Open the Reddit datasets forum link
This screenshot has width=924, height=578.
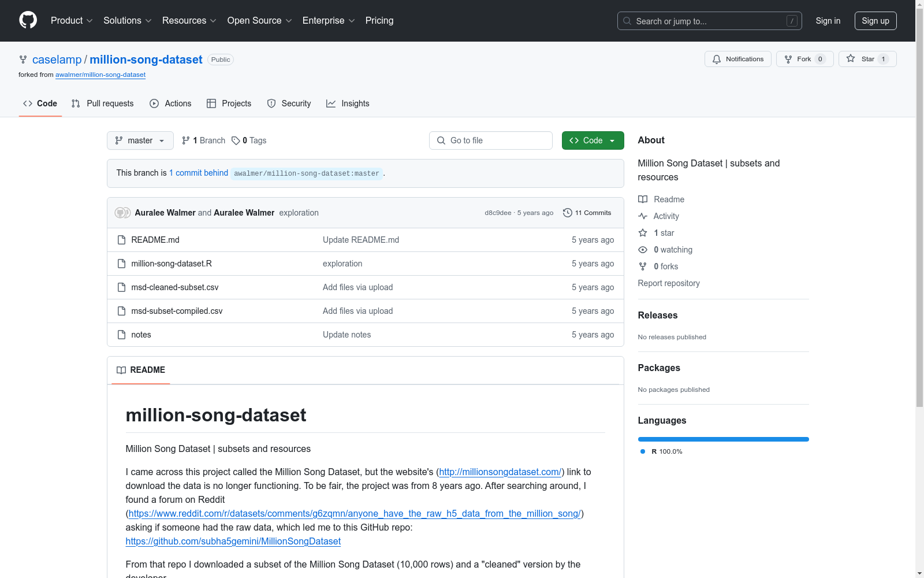tap(355, 513)
